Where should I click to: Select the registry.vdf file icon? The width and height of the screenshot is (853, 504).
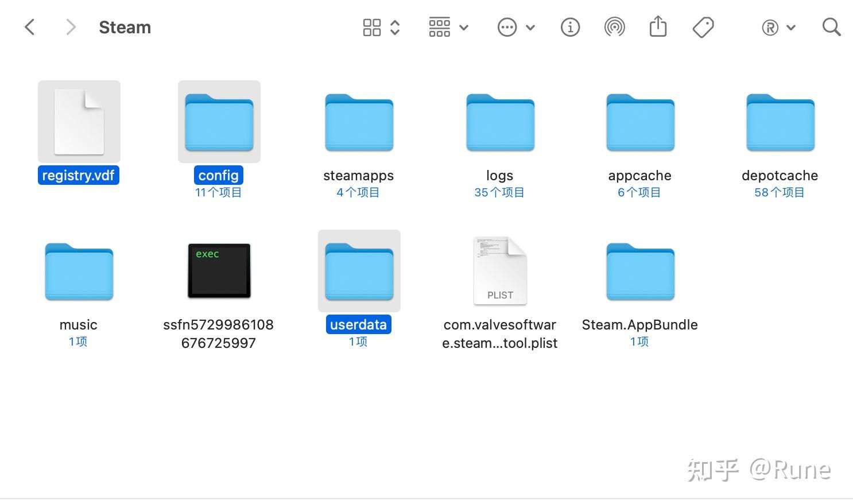click(x=79, y=122)
